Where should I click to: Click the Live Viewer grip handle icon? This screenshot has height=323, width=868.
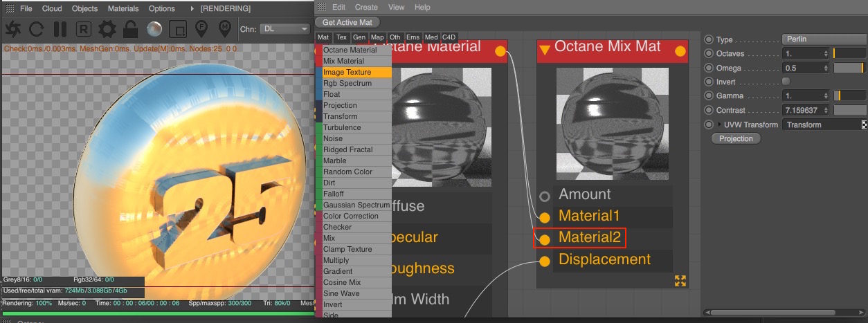pyautogui.click(x=9, y=8)
